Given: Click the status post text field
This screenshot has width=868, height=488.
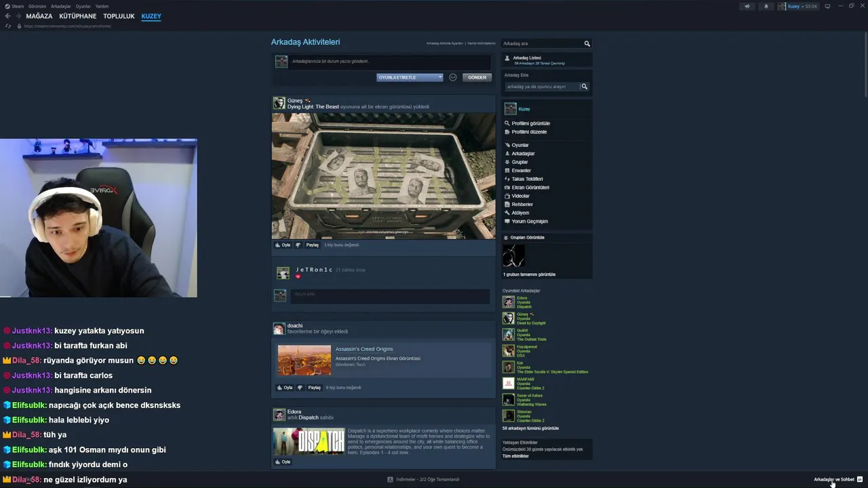Looking at the screenshot, I should [390, 62].
